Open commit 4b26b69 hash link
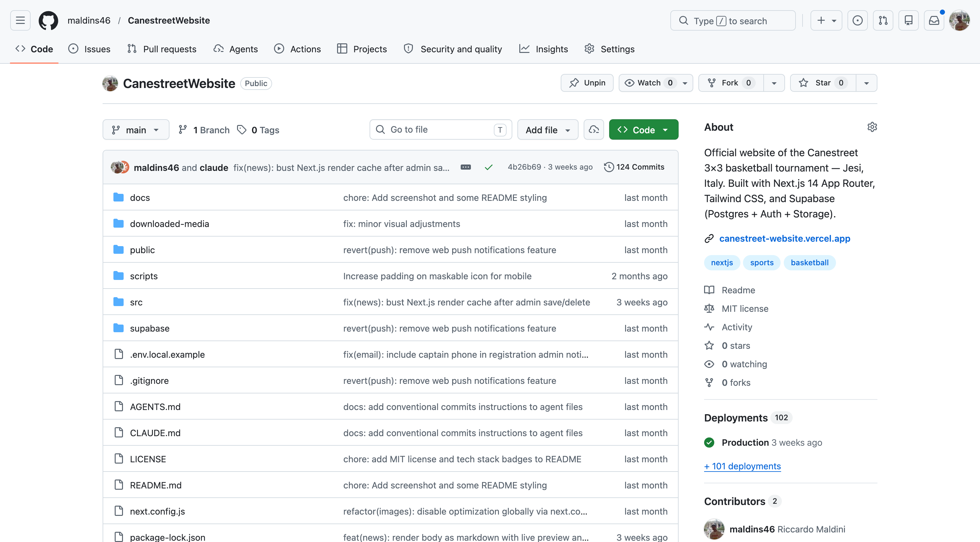Viewport: 980px width, 542px height. pos(524,167)
